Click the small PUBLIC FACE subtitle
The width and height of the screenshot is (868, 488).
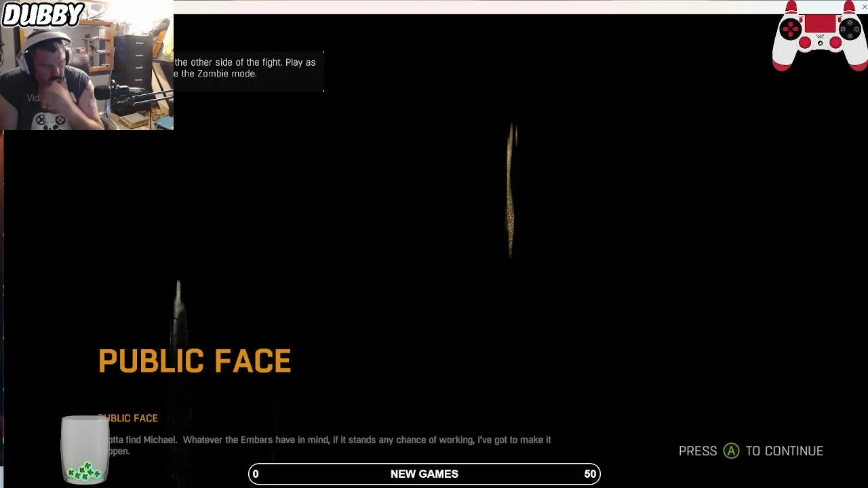pyautogui.click(x=127, y=418)
